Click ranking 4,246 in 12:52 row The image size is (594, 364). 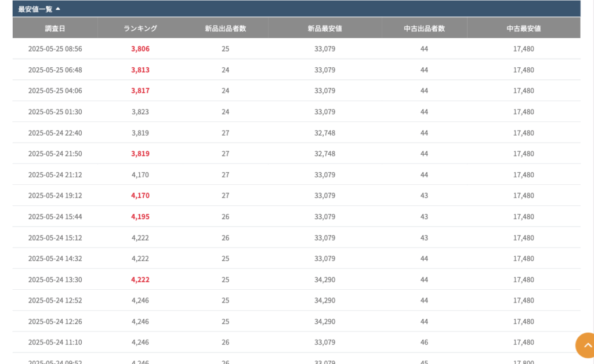[x=140, y=300]
